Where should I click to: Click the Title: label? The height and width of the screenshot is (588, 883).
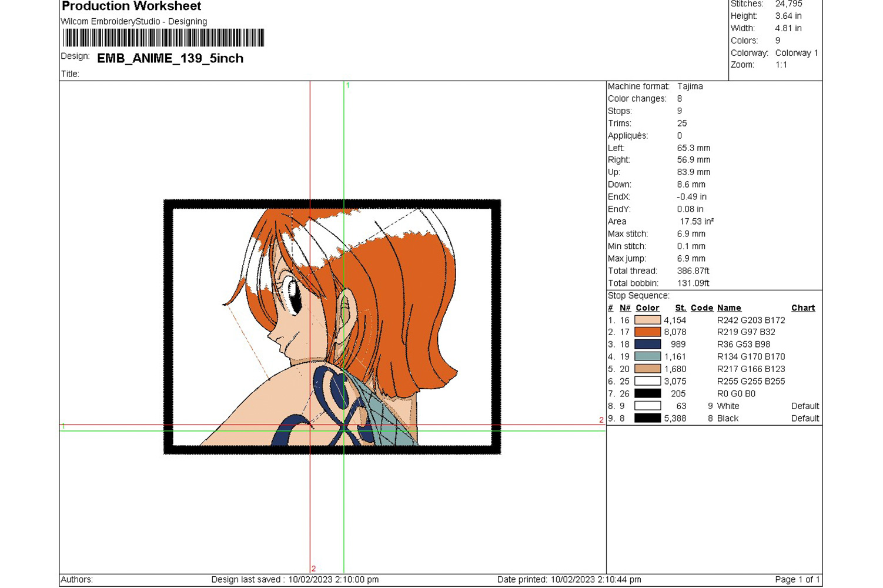pos(70,74)
